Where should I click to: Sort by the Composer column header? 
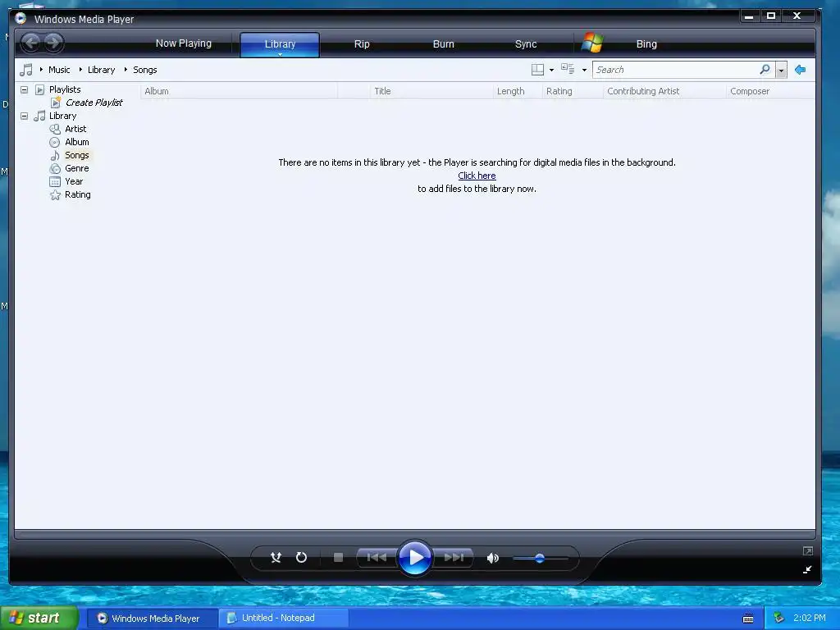770,91
